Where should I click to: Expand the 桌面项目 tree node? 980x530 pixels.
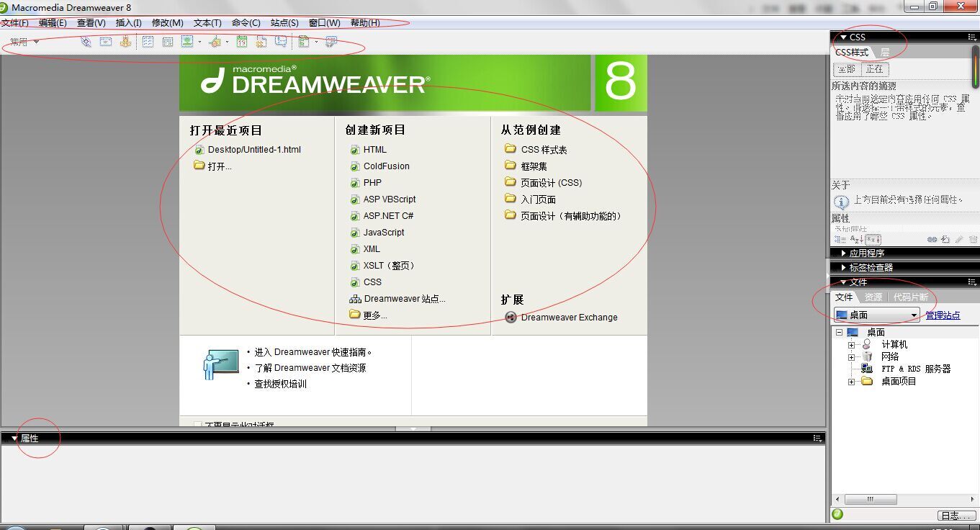851,382
